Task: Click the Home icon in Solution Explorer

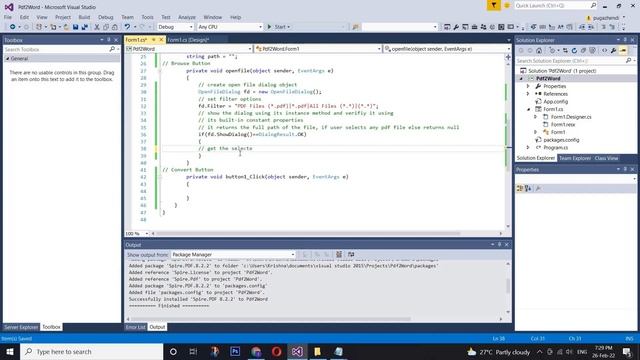Action: pos(539,51)
